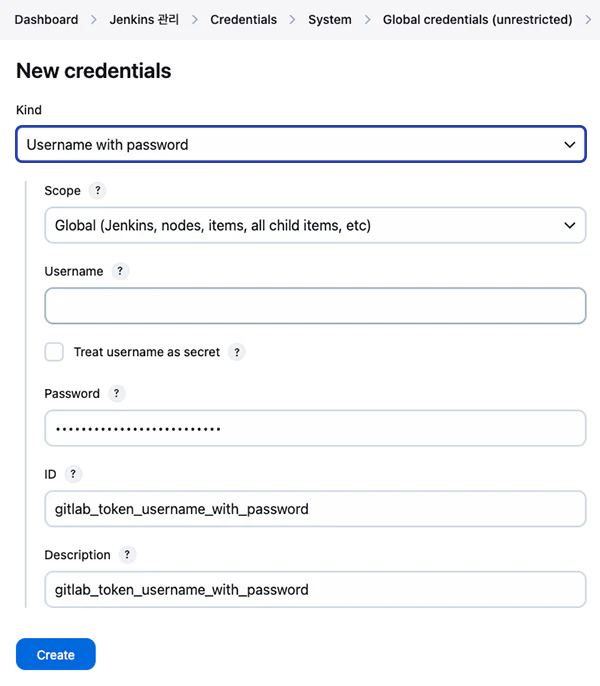Screen dimensions: 600x686
Task: Open help for Treat username as secret
Action: click(x=237, y=352)
